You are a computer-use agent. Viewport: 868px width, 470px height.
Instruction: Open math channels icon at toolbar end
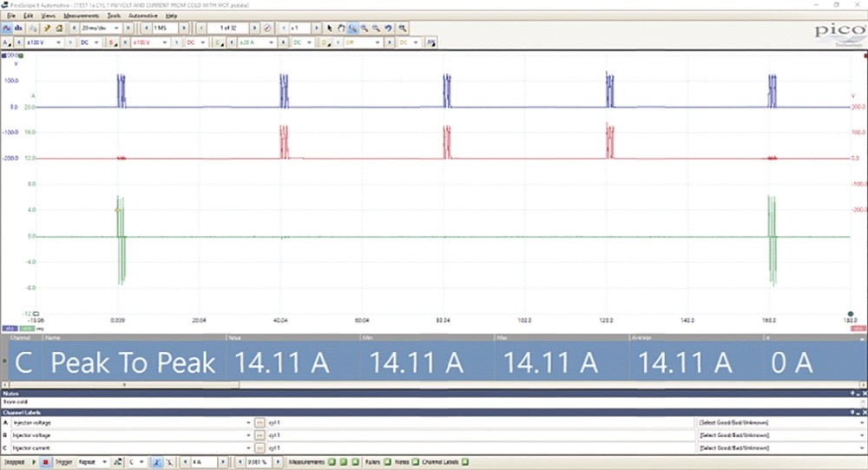tap(431, 42)
